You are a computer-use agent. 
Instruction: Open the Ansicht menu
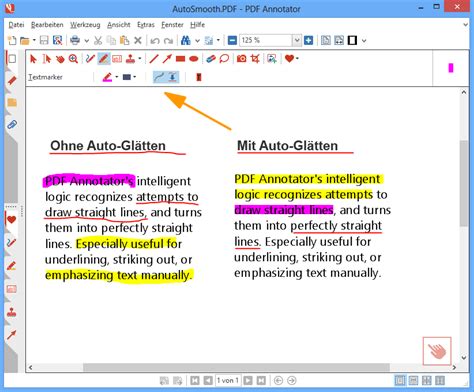119,25
